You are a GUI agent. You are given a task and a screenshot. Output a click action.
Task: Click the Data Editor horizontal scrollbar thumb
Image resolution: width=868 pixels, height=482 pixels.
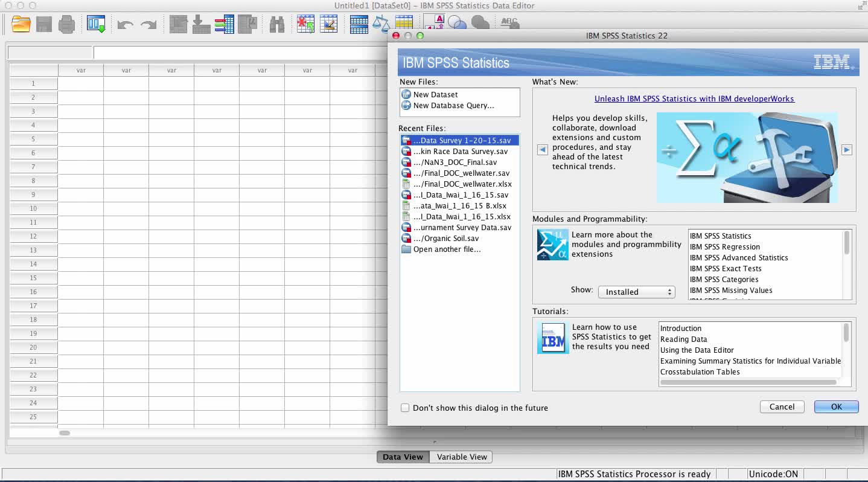tap(65, 432)
